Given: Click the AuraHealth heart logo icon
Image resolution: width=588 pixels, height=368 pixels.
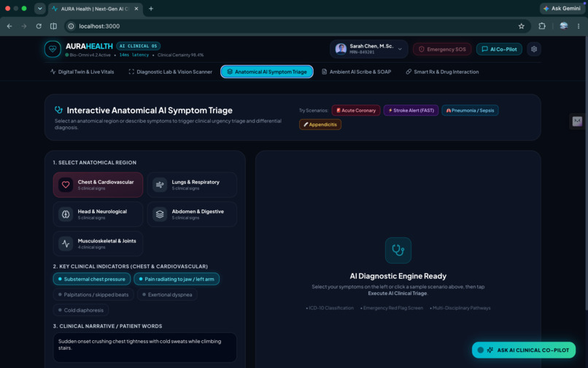Looking at the screenshot, I should pos(53,49).
